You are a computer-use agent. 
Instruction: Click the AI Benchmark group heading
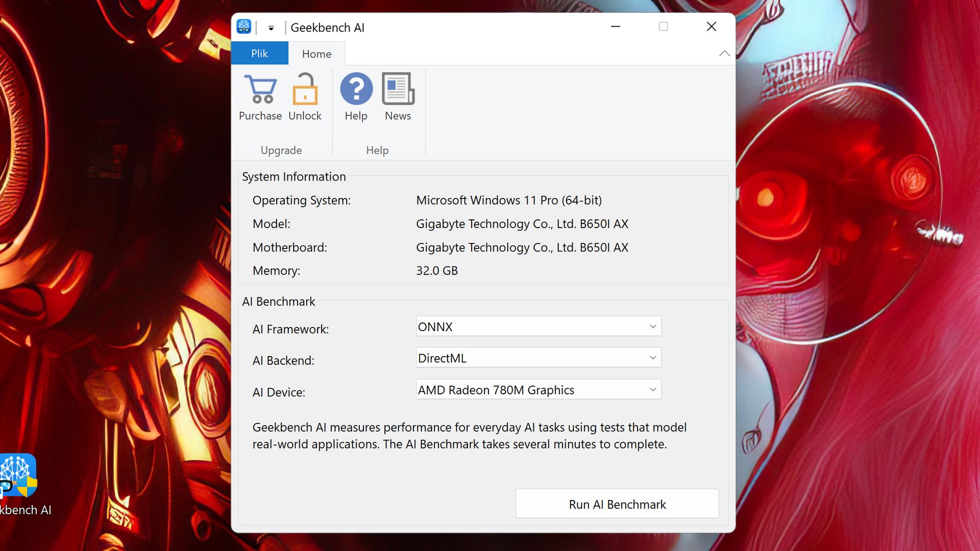pyautogui.click(x=278, y=302)
